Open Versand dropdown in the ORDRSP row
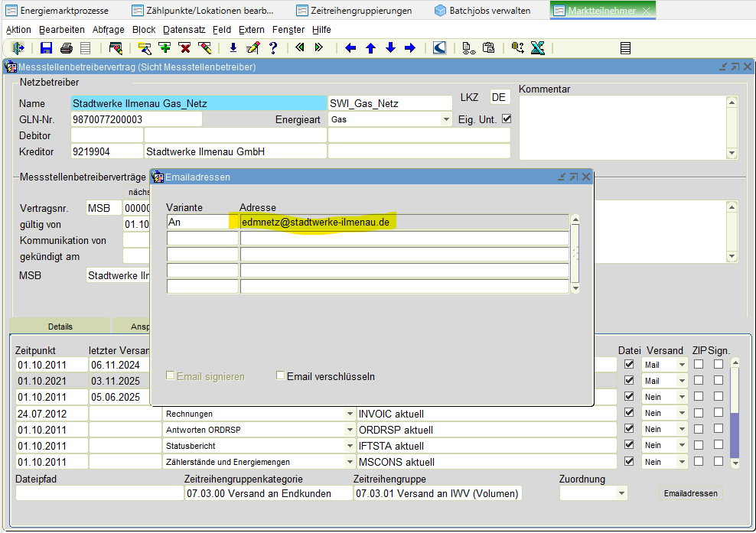Screen dimensions: 756x533 [x=682, y=430]
